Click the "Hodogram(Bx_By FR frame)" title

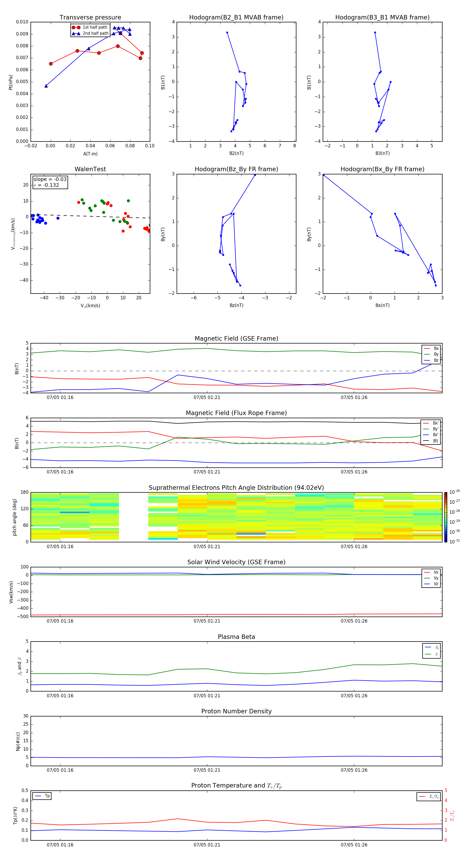(382, 169)
